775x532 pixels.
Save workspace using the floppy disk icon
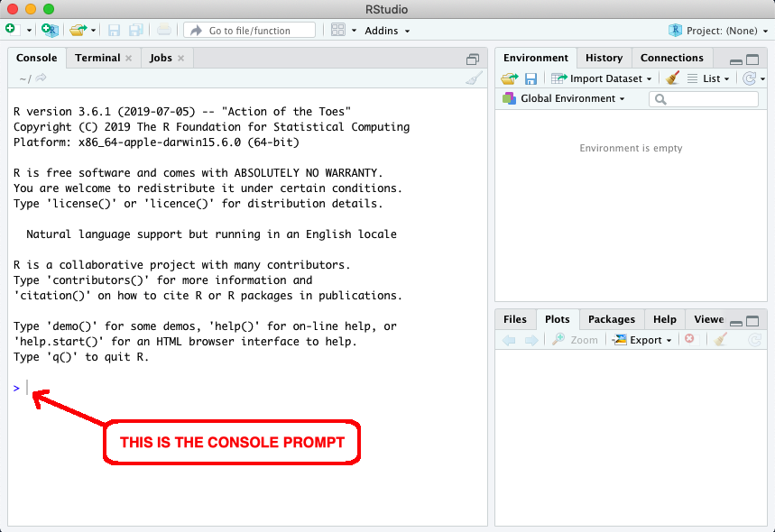point(531,78)
